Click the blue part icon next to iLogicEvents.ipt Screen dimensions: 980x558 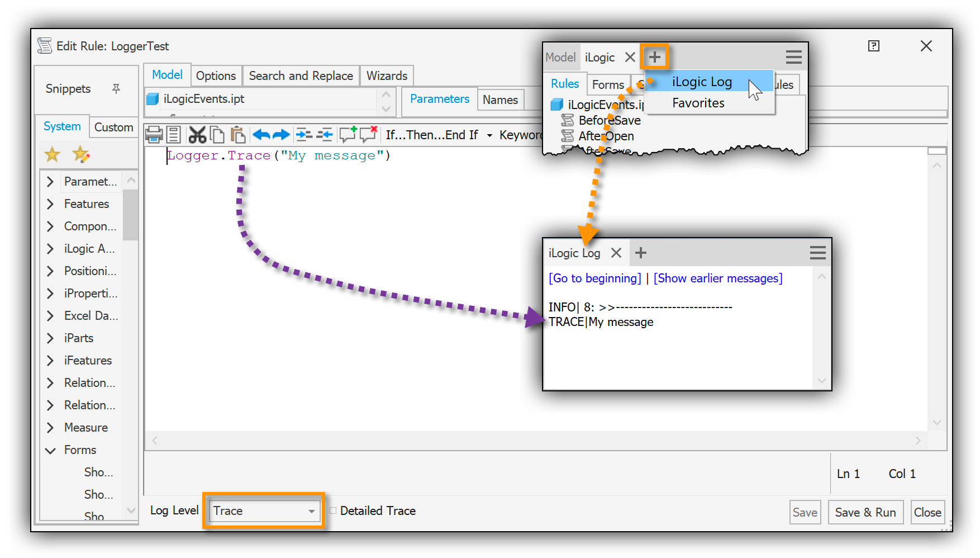pos(153,99)
